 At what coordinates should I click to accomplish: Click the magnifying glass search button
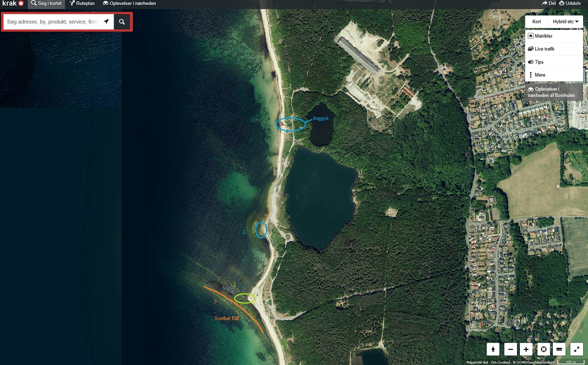(x=122, y=22)
